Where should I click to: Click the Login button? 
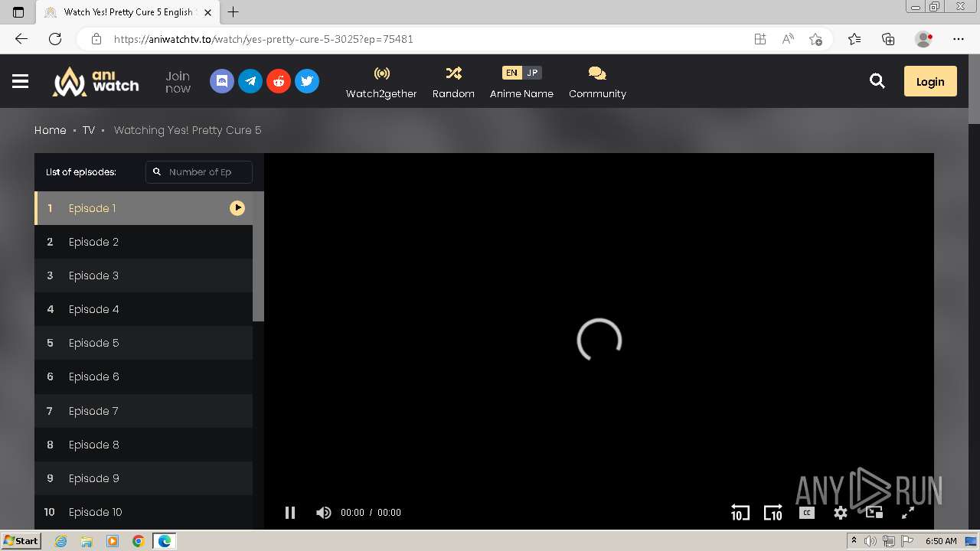pyautogui.click(x=930, y=81)
